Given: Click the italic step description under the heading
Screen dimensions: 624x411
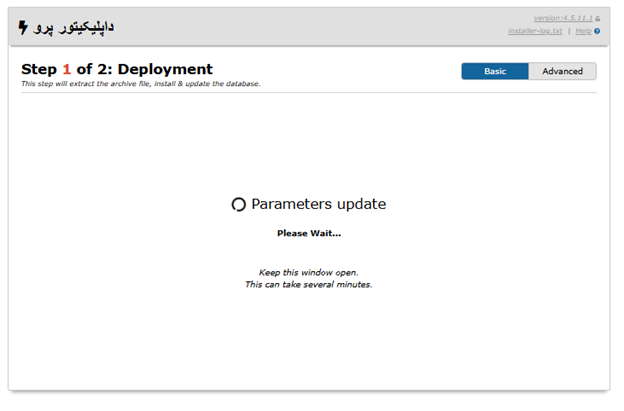Looking at the screenshot, I should tap(141, 84).
